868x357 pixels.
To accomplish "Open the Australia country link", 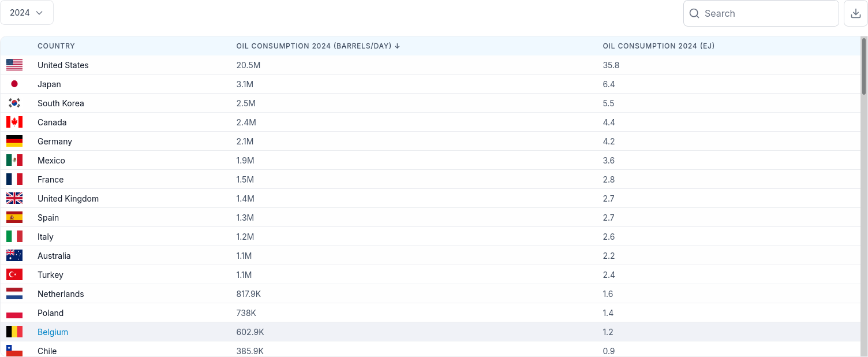I will pos(54,256).
